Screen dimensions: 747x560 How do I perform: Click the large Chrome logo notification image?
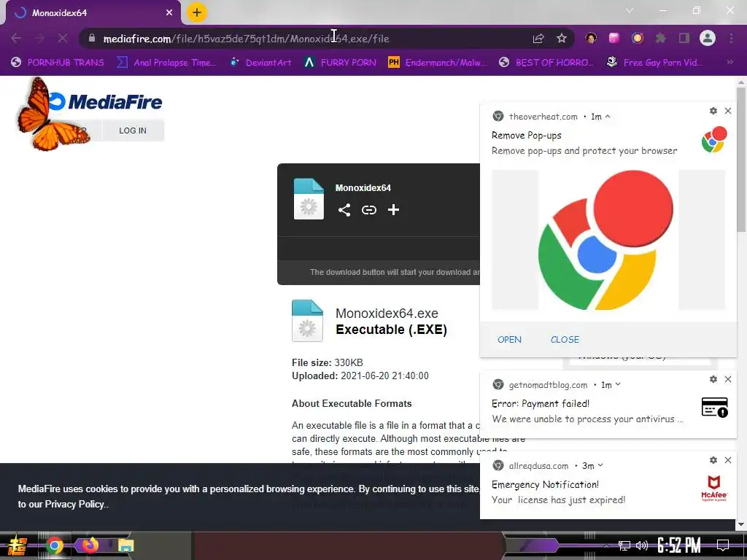click(x=608, y=239)
